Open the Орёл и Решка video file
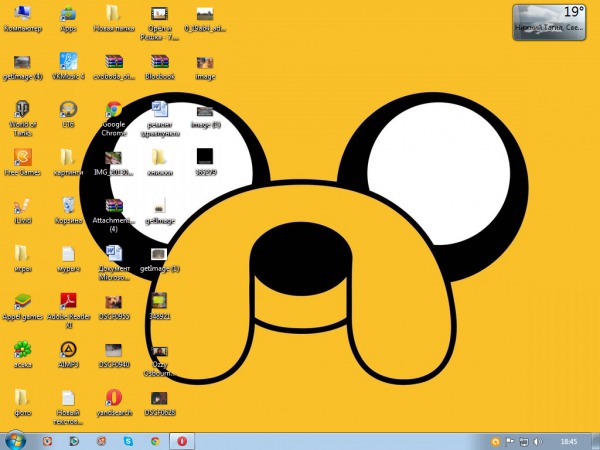Viewport: 600px width, 450px height. pos(159,22)
